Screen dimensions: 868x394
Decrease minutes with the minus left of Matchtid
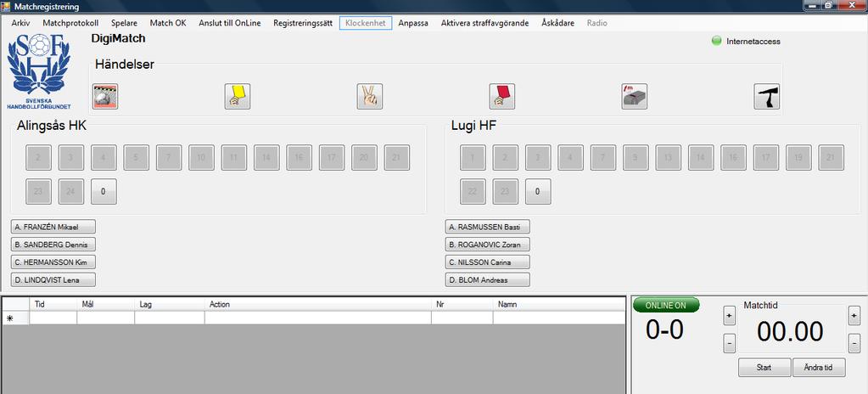(x=729, y=344)
